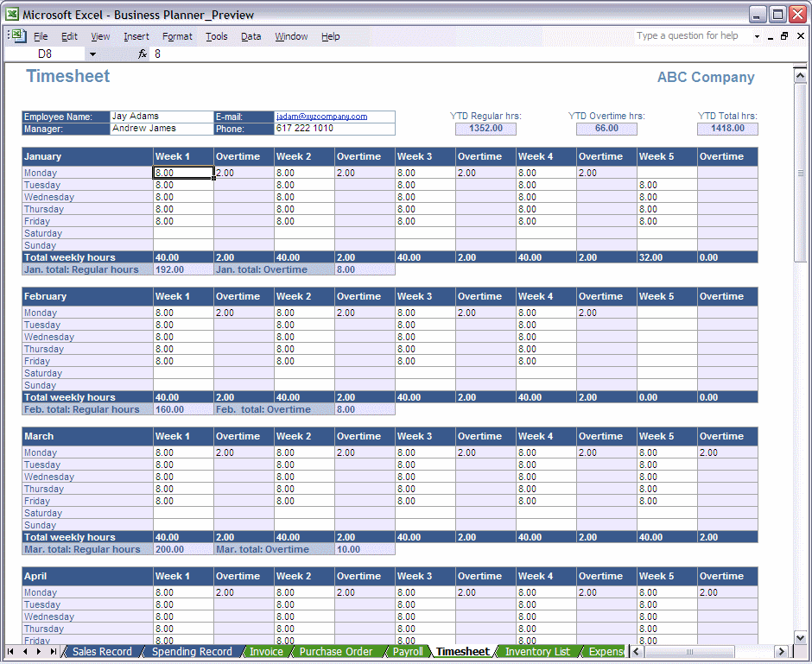Open the jadam@xyzcompany.com email link
Viewport: 812px width, 664px height.
pos(321,117)
